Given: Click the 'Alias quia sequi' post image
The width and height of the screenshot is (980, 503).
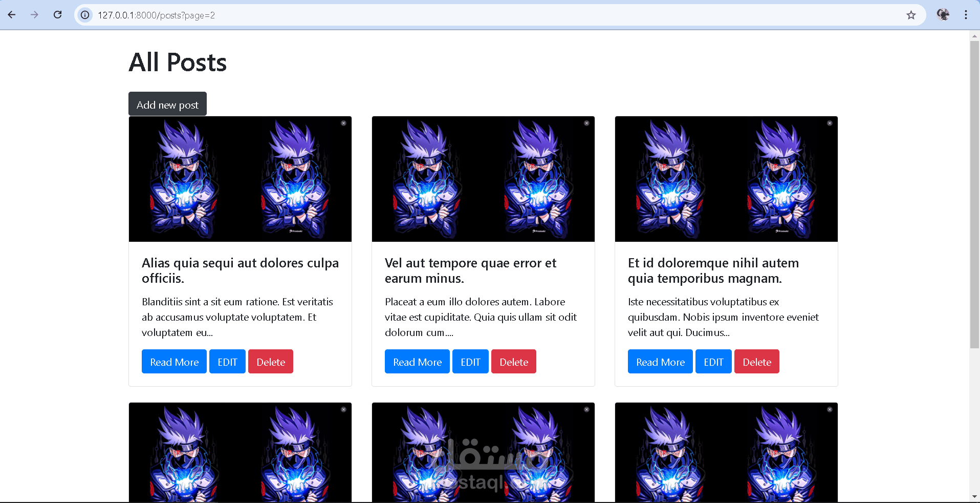Looking at the screenshot, I should tap(240, 179).
